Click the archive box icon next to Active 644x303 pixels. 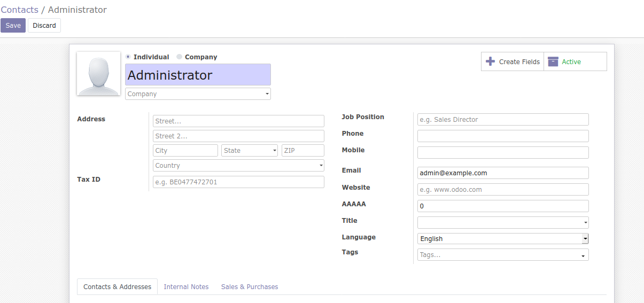(553, 61)
